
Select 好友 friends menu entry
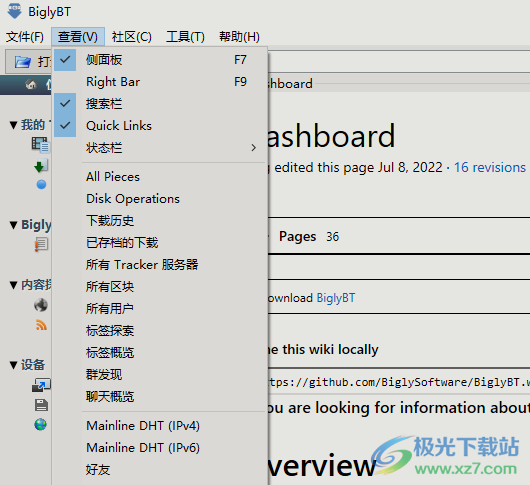coord(159,469)
